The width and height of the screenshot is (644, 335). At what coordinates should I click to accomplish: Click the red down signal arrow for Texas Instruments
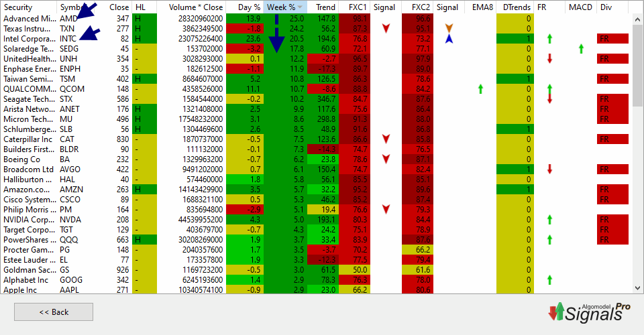(x=386, y=29)
